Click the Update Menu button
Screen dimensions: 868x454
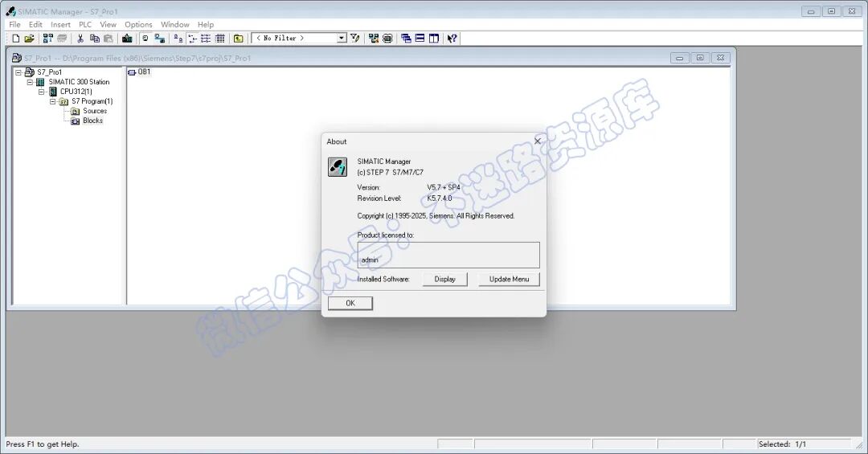pos(510,279)
